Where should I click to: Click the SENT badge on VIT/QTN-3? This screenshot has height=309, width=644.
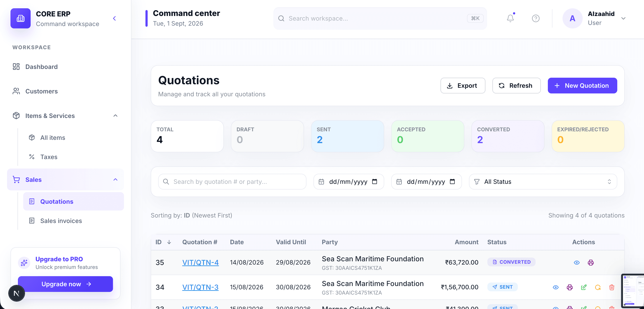502,287
